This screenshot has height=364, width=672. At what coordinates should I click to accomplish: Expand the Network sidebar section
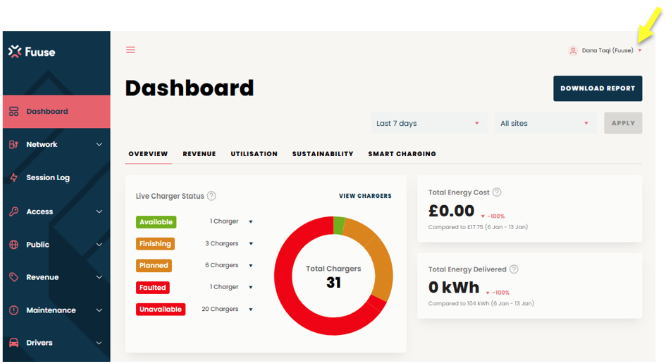[99, 144]
